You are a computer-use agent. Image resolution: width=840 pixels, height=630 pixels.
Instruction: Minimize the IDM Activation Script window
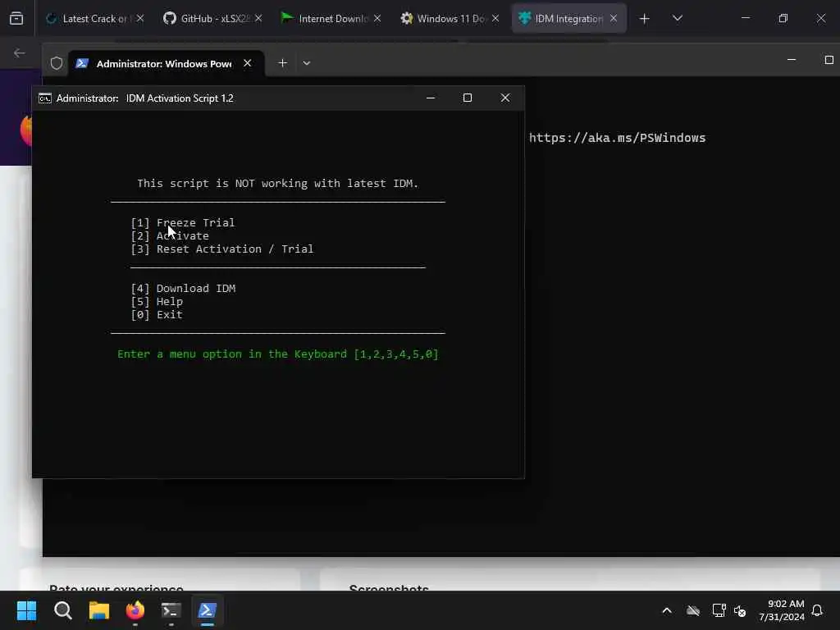click(x=430, y=98)
